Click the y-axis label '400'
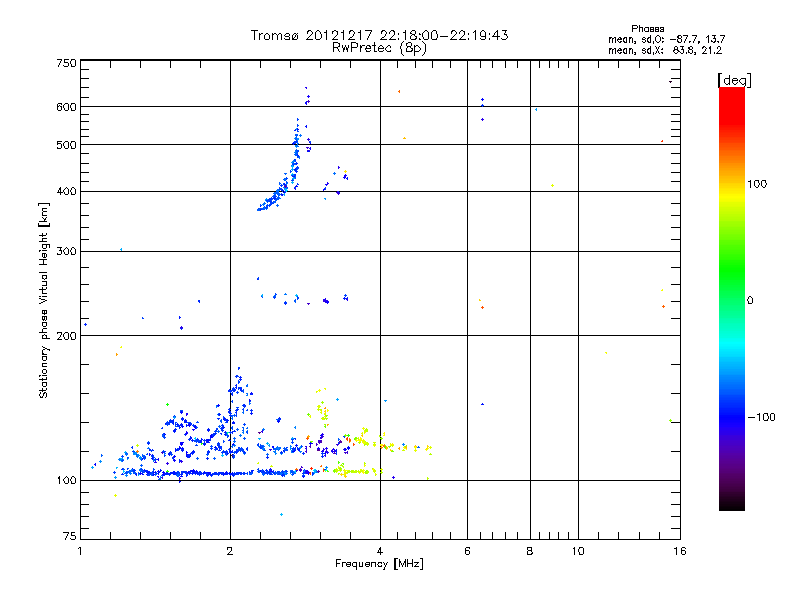Viewport: 800px width, 600px height. (66, 192)
